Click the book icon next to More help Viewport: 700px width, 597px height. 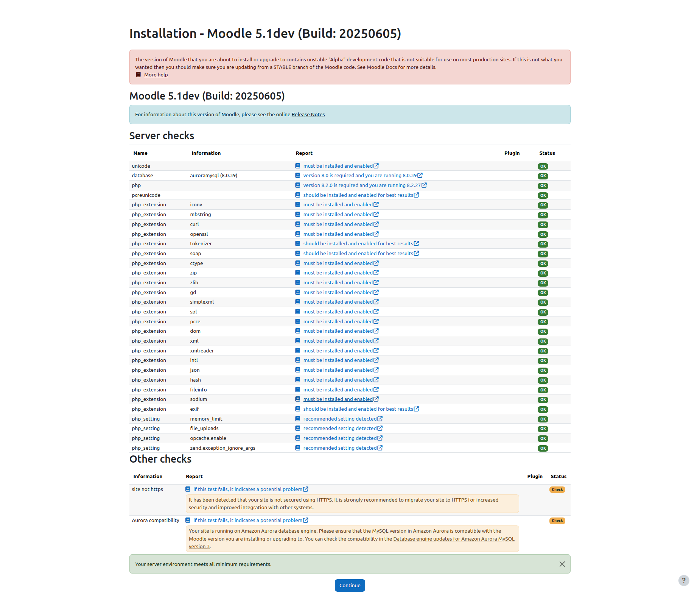click(138, 75)
